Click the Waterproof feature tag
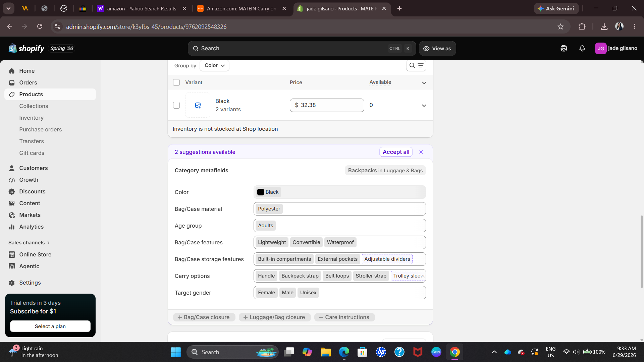This screenshot has height=362, width=644. click(340, 242)
